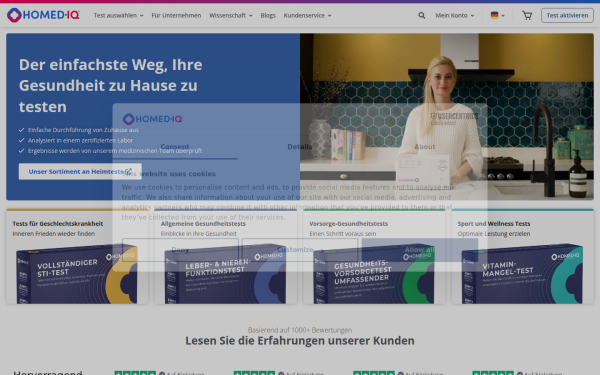600x375 pixels.
Task: Click the Homed-IQ logo in cookie dialog
Action: point(152,119)
